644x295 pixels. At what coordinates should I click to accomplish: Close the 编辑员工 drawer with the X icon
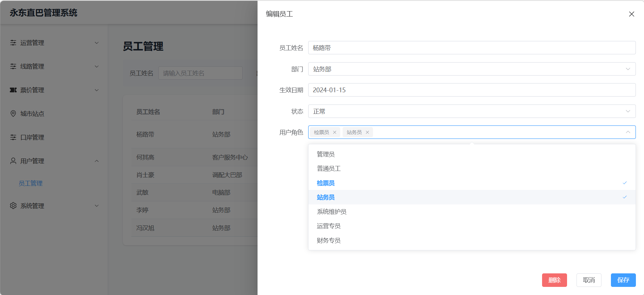point(632,14)
